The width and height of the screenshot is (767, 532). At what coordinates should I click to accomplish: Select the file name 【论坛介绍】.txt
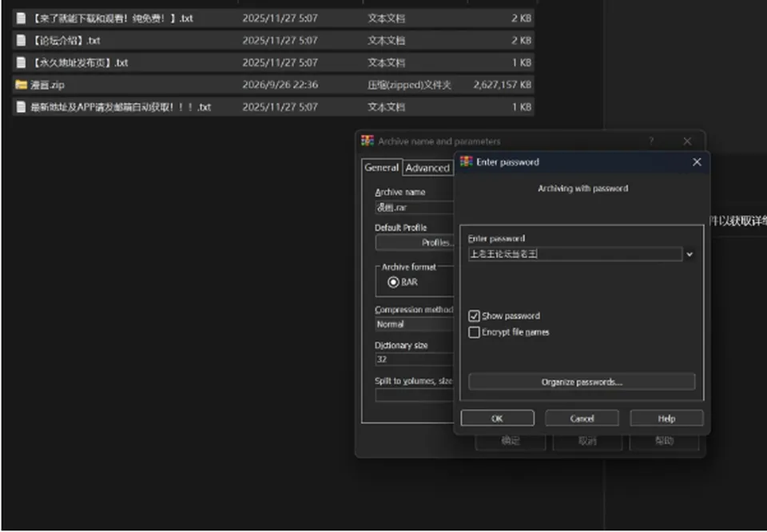(x=65, y=40)
